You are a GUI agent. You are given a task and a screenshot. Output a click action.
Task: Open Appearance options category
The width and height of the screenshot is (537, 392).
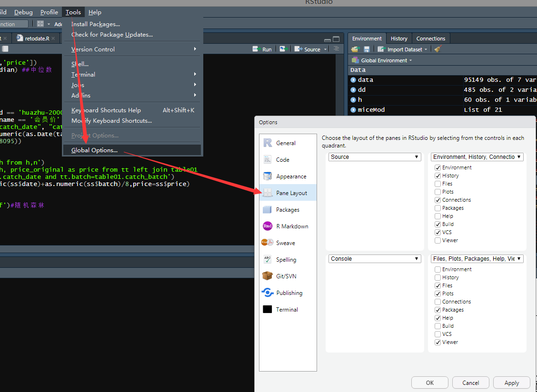[x=288, y=176]
